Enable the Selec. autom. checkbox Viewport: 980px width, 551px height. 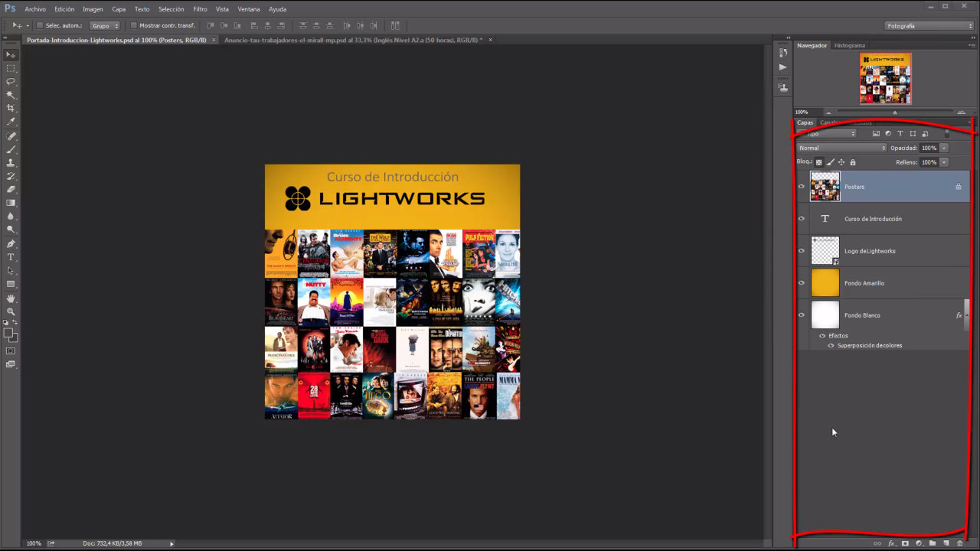(x=40, y=25)
